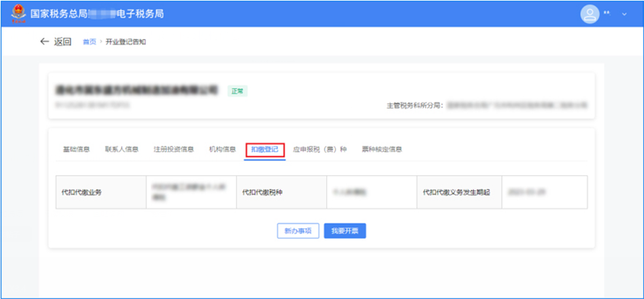Screen dimensions: 644x299
Task: Click the 代扣代缴义务发生期起 cell
Action: pyautogui.click(x=456, y=192)
